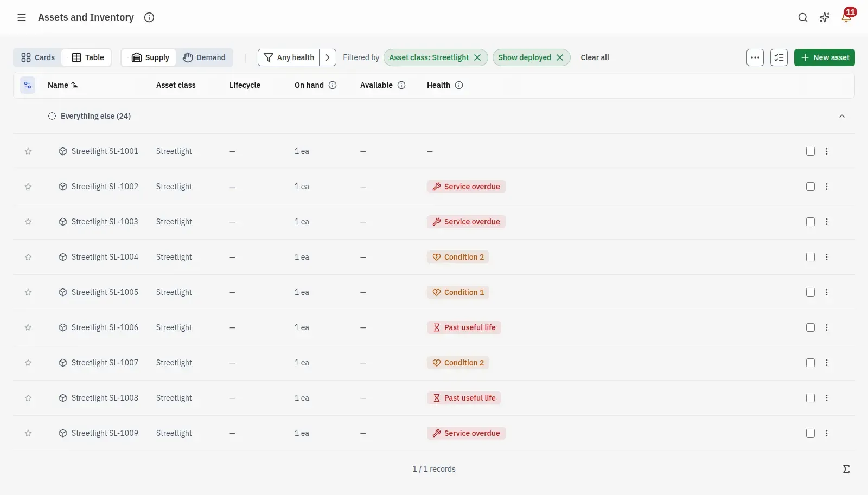Open the Streetlight SL-1006 record
This screenshot has width=868, height=495.
tap(105, 327)
